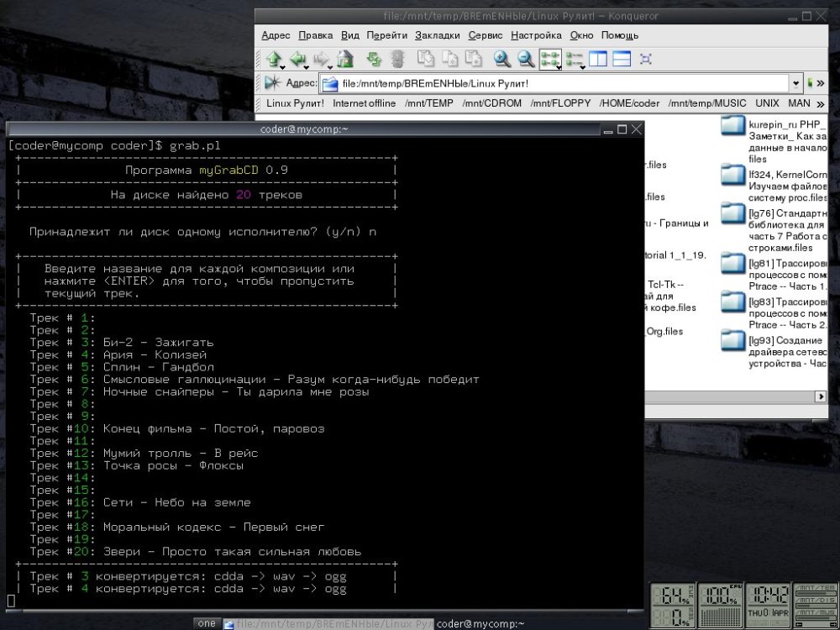Open the 'Internet offline' bookmark
This screenshot has height=630, width=840.
pyautogui.click(x=364, y=103)
